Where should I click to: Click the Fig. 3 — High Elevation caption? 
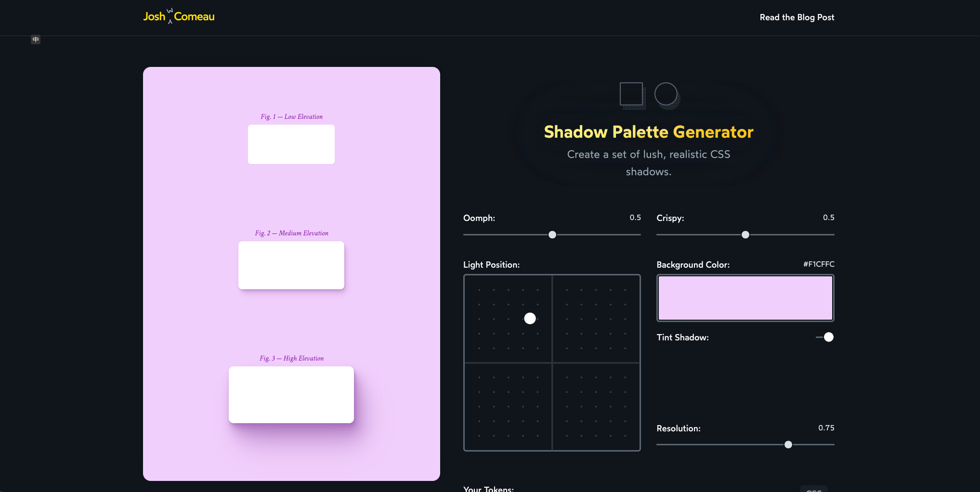coord(291,358)
